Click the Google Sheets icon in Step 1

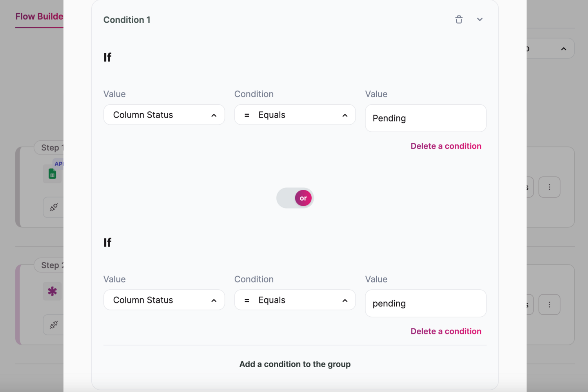click(x=52, y=174)
